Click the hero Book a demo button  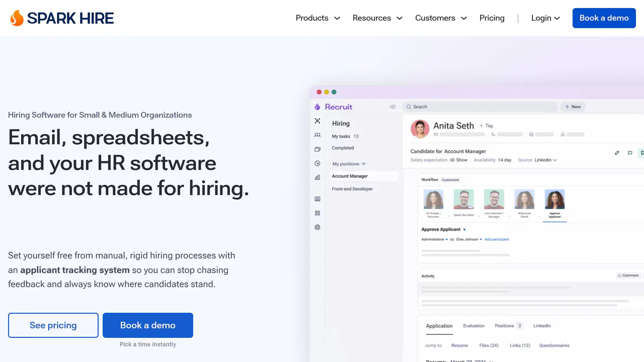(x=148, y=325)
